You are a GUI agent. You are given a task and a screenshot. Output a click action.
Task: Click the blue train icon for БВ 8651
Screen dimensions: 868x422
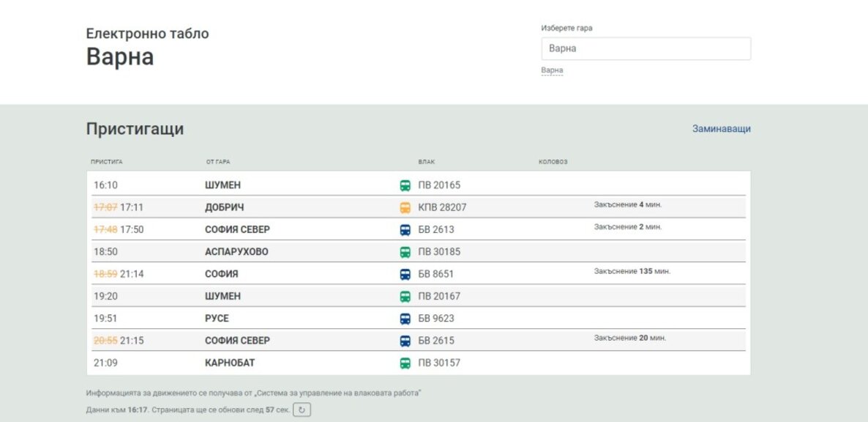[x=405, y=274]
